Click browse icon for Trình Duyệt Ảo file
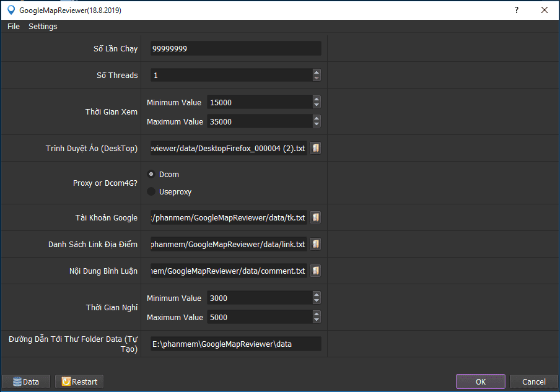Screen dimensions: 560x392 (x=315, y=149)
